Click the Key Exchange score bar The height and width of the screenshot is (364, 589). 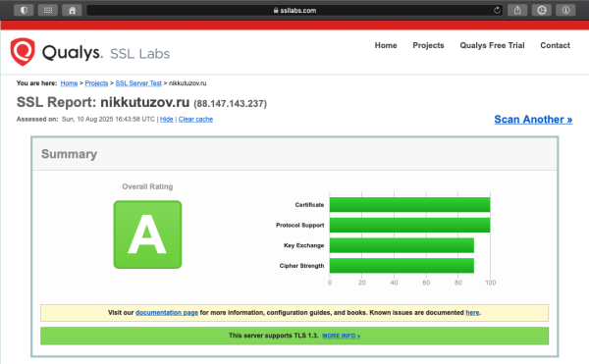click(x=402, y=245)
